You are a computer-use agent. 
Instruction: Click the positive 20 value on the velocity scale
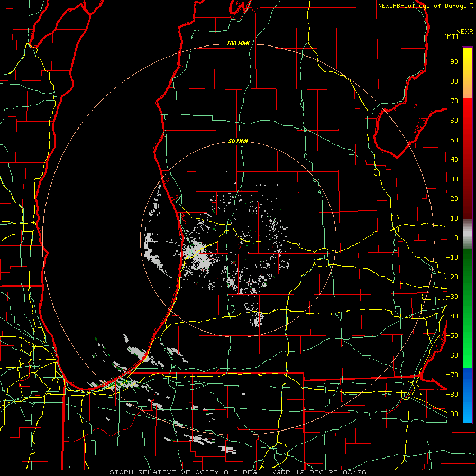click(454, 198)
